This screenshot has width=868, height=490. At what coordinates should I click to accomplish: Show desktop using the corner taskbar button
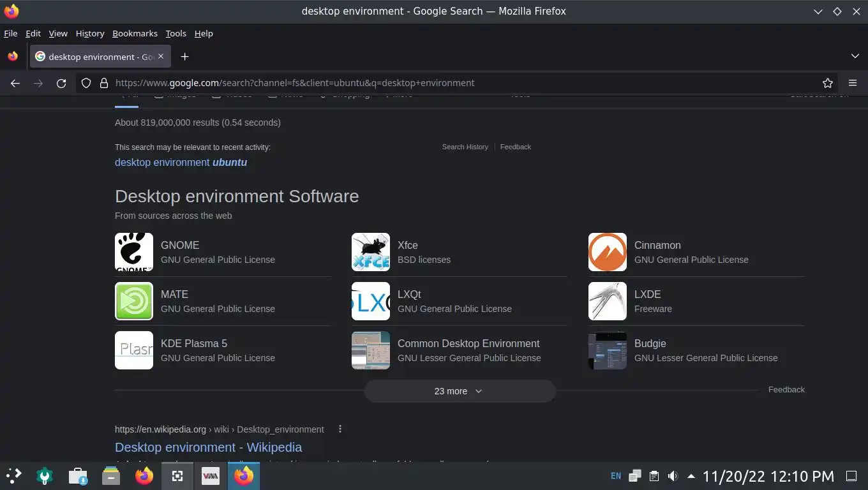click(x=851, y=476)
